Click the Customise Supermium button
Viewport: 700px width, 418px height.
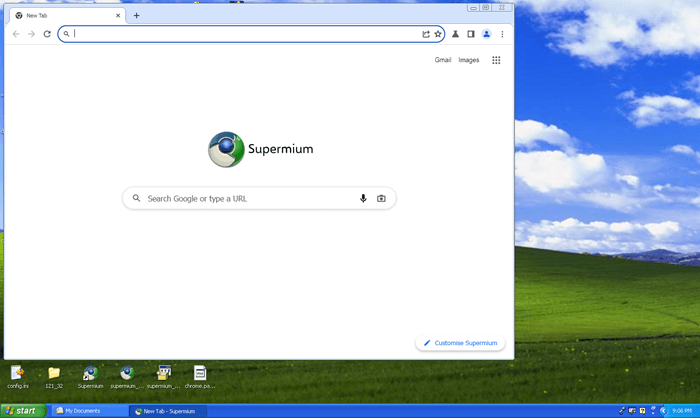pyautogui.click(x=460, y=343)
